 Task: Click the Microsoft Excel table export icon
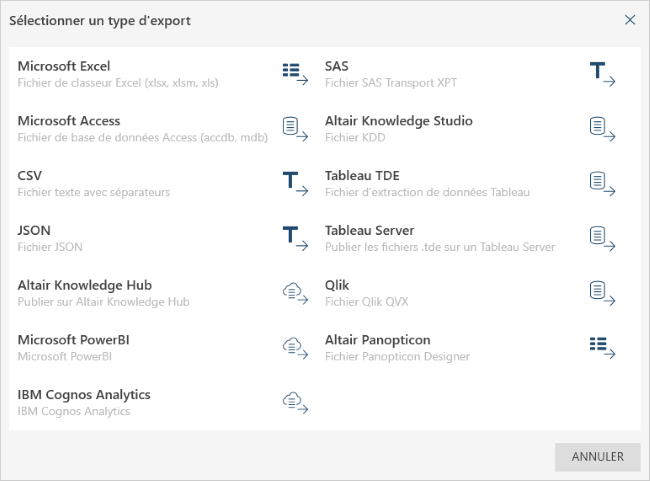tap(294, 73)
